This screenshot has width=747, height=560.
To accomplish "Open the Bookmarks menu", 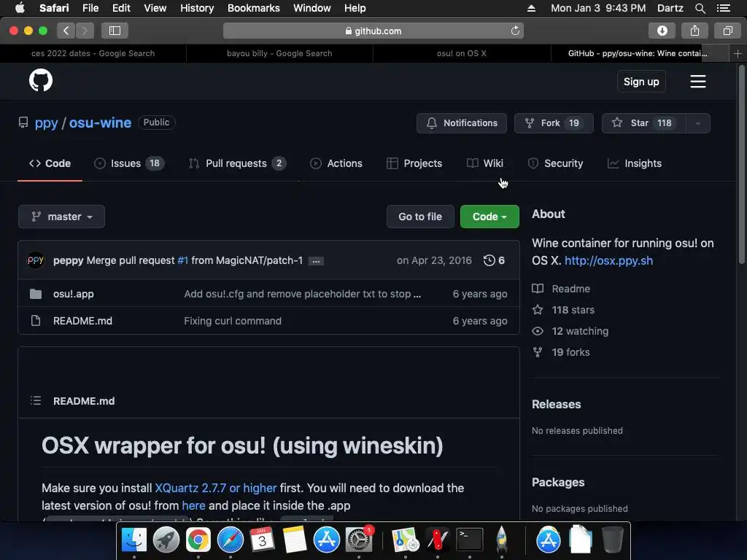I will 253,8.
